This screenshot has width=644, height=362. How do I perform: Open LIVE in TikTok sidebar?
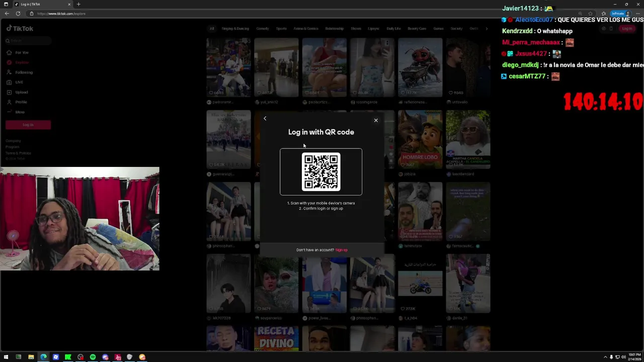tap(15, 82)
